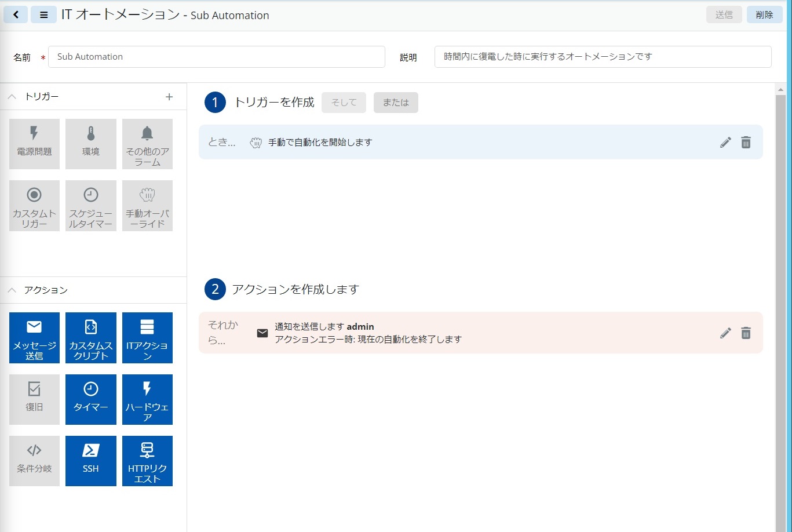
Task: Click the 削除 button
Action: 764,15
